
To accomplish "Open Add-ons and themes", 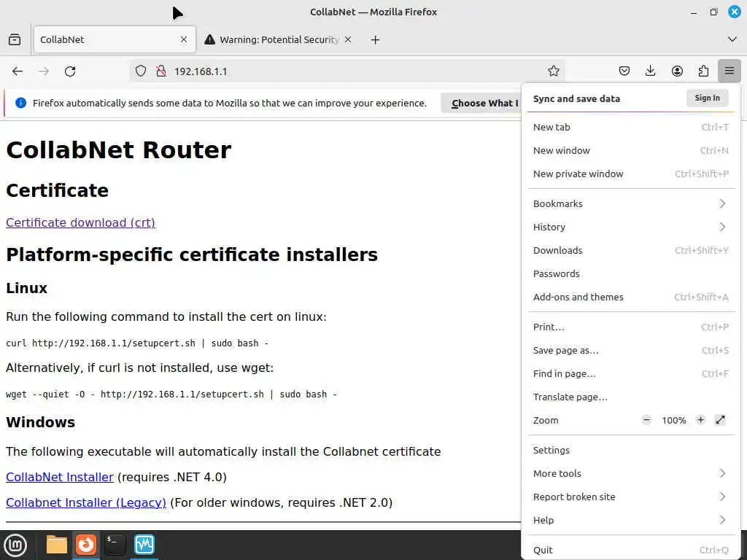I will (x=631, y=297).
